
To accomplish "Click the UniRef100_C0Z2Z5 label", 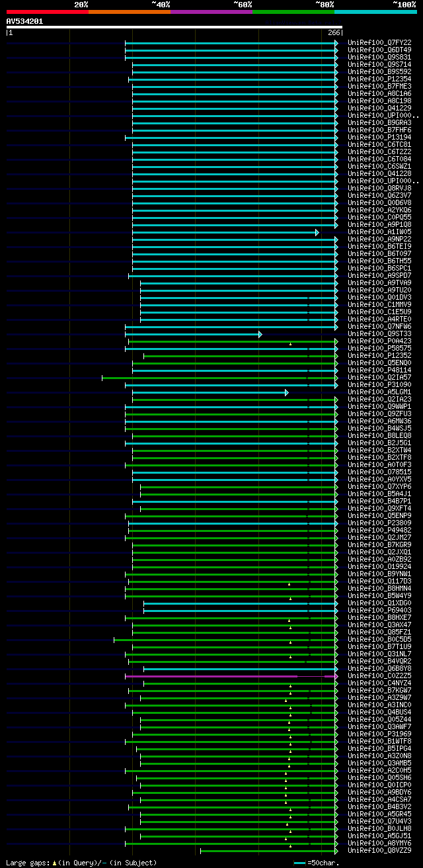I will pos(380,675).
